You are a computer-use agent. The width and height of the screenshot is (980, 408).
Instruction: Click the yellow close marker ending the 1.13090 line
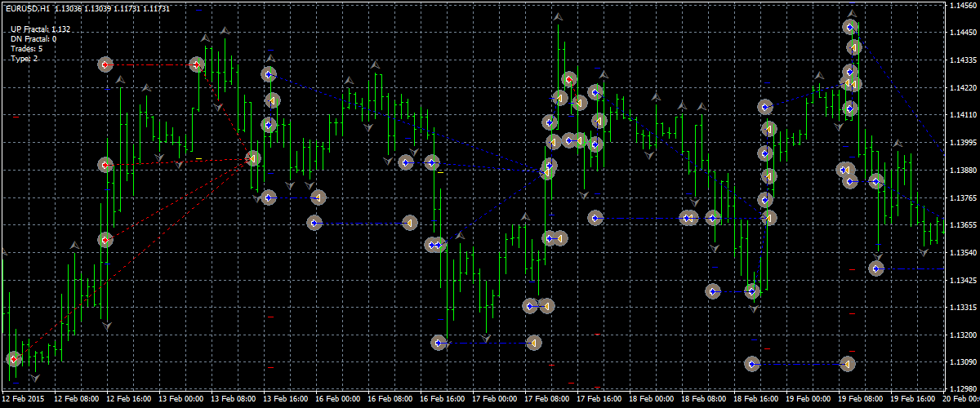[848, 364]
